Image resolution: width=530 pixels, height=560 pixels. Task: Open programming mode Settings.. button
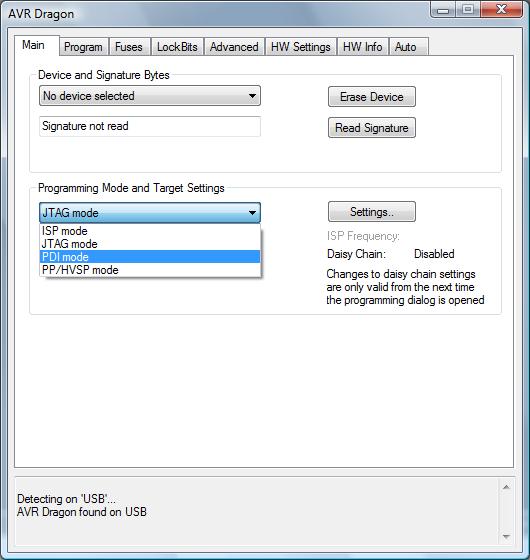pos(372,212)
